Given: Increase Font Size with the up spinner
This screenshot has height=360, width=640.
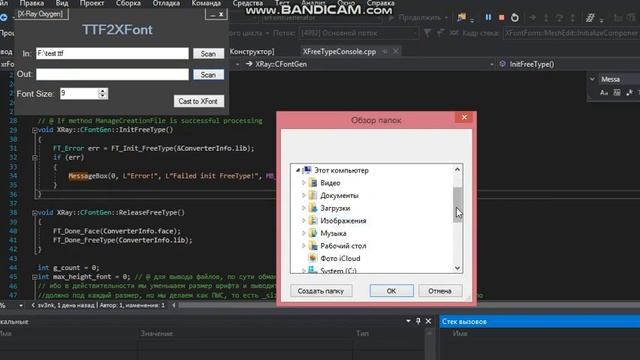Looking at the screenshot, I should (103, 91).
